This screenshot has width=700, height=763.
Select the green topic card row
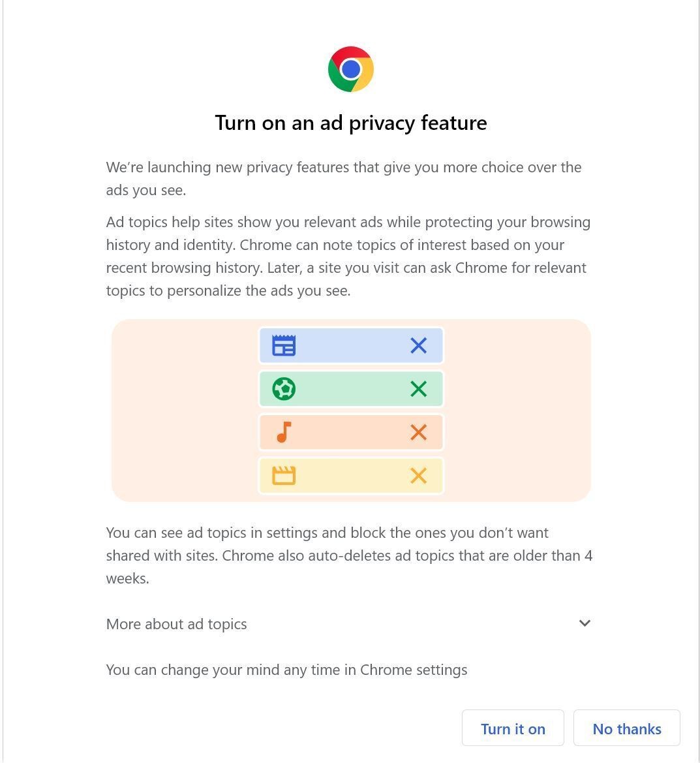click(x=351, y=389)
